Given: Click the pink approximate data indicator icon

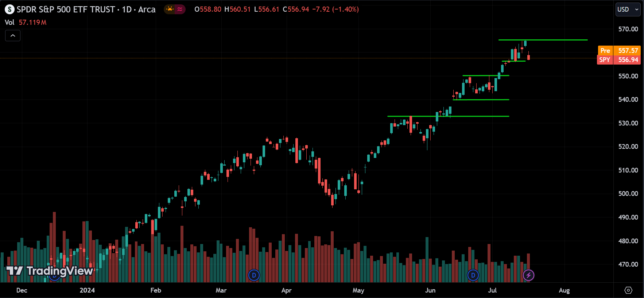Looking at the screenshot, I should click(180, 9).
